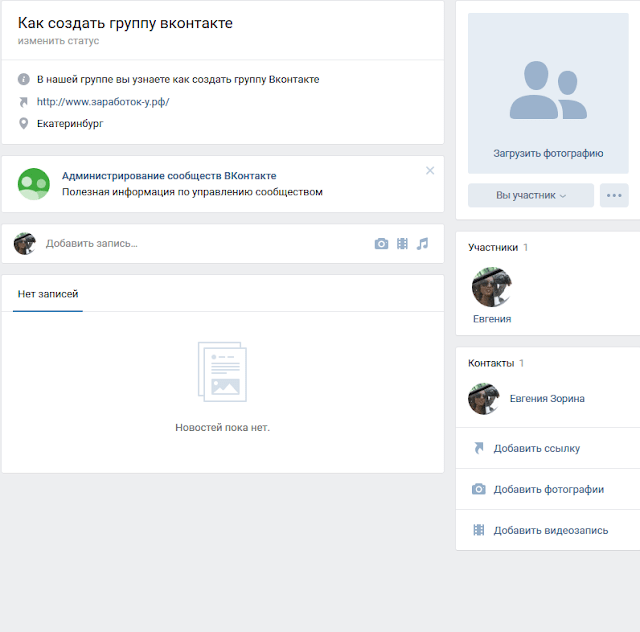Click the Добавить ссылку link
The width and height of the screenshot is (640, 632).
(x=537, y=448)
